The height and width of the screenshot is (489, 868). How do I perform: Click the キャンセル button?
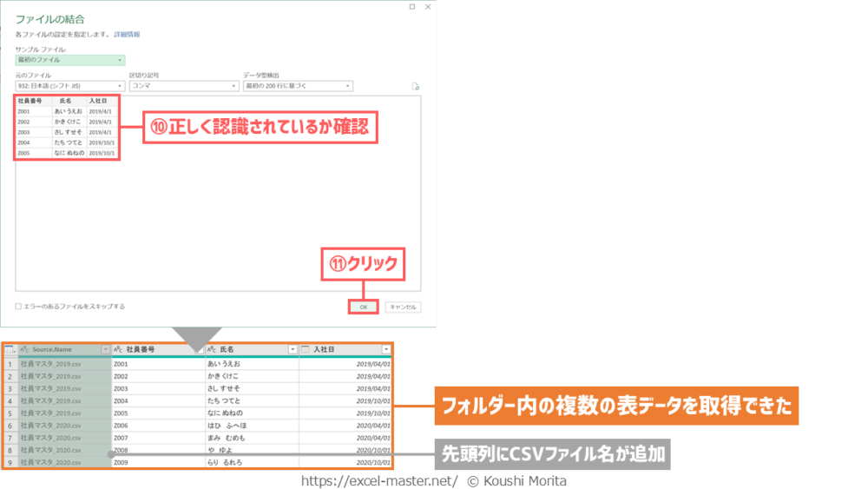click(403, 307)
